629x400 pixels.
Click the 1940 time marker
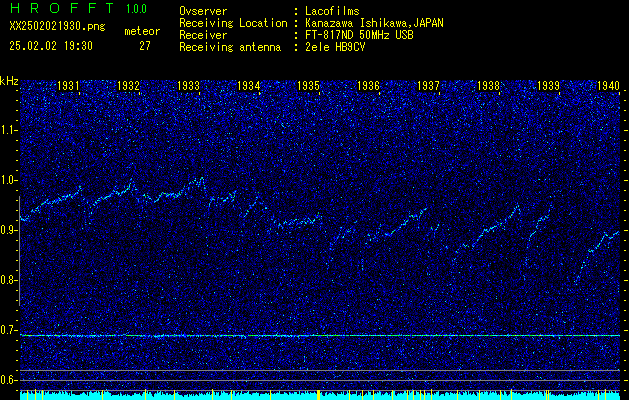click(609, 85)
